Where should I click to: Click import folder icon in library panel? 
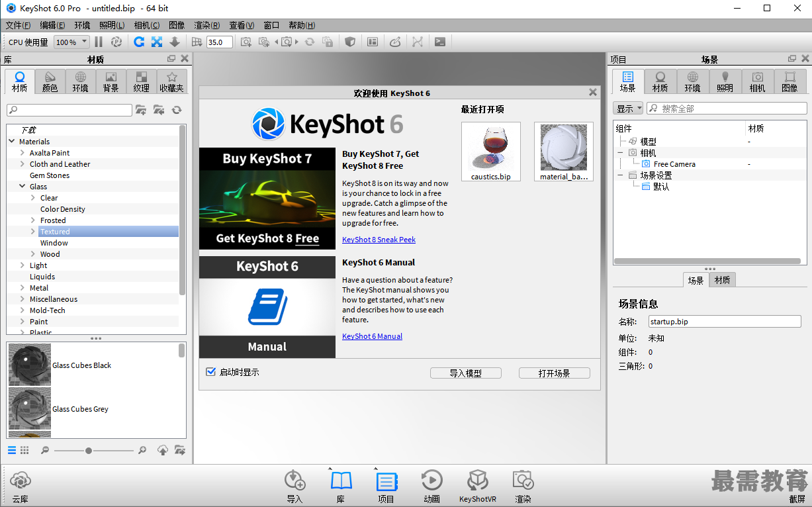[159, 110]
